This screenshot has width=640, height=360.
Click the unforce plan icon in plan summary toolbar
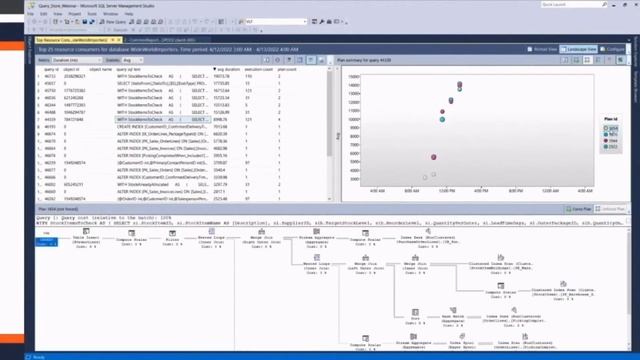pyautogui.click(x=576, y=60)
